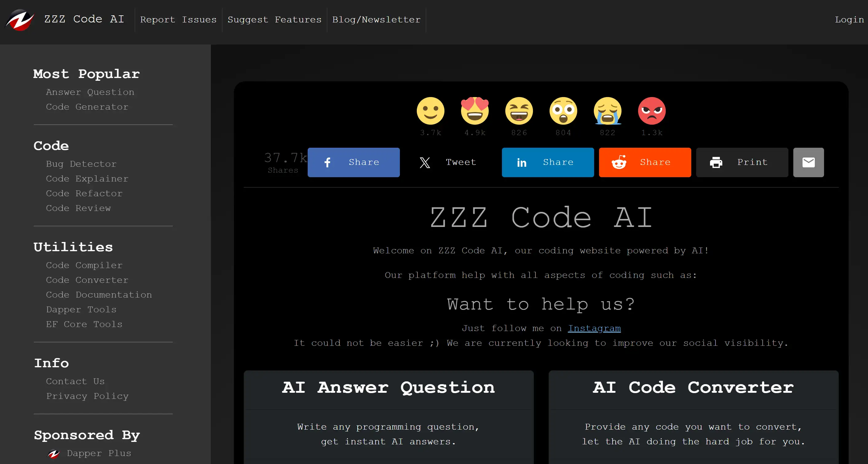Image resolution: width=868 pixels, height=464 pixels.
Task: Open Answer Question in the sidebar
Action: click(x=90, y=92)
